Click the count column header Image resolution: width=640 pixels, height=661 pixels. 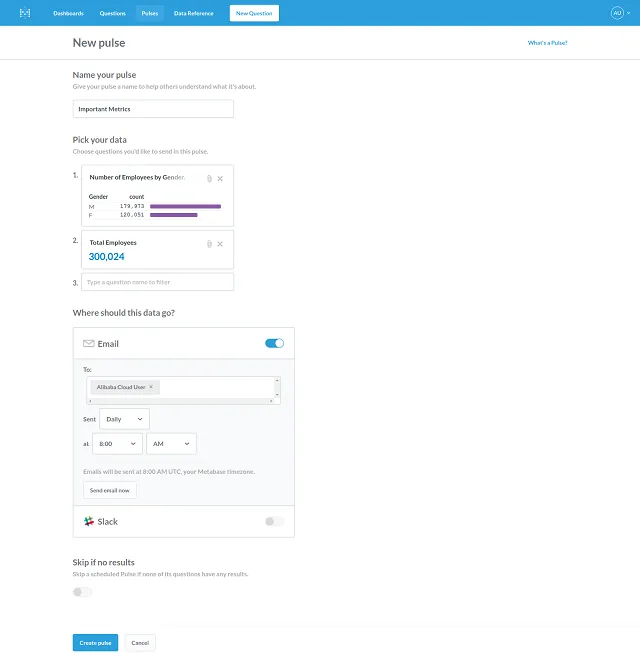coord(137,197)
